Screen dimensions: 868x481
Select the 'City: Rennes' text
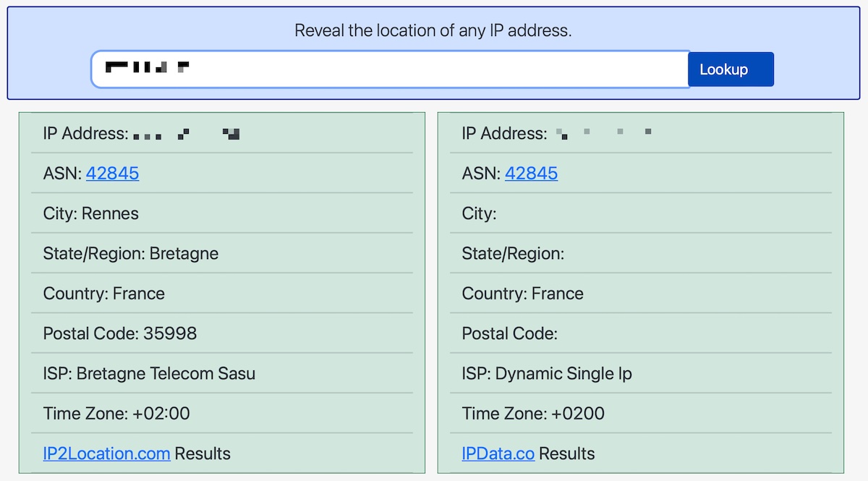(x=91, y=213)
